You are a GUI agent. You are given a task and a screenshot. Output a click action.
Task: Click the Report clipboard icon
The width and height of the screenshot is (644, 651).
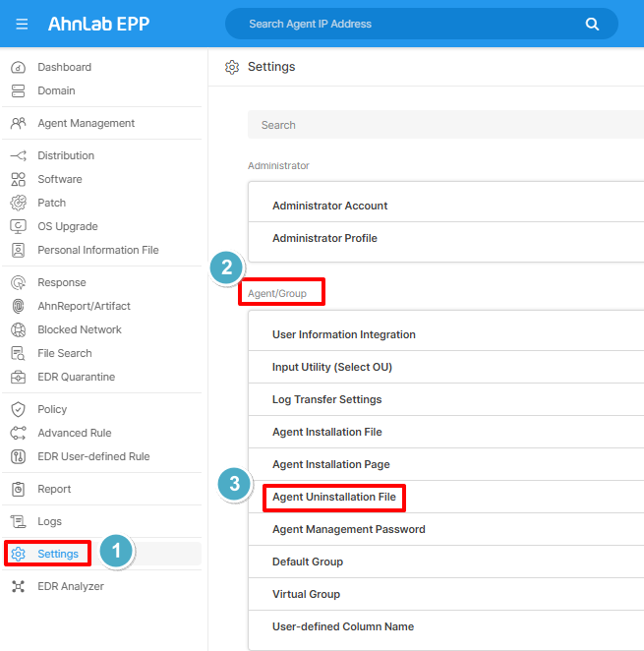click(x=18, y=490)
